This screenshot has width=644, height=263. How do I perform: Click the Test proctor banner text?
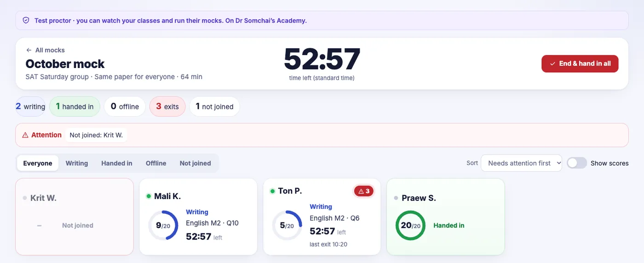[x=171, y=21]
